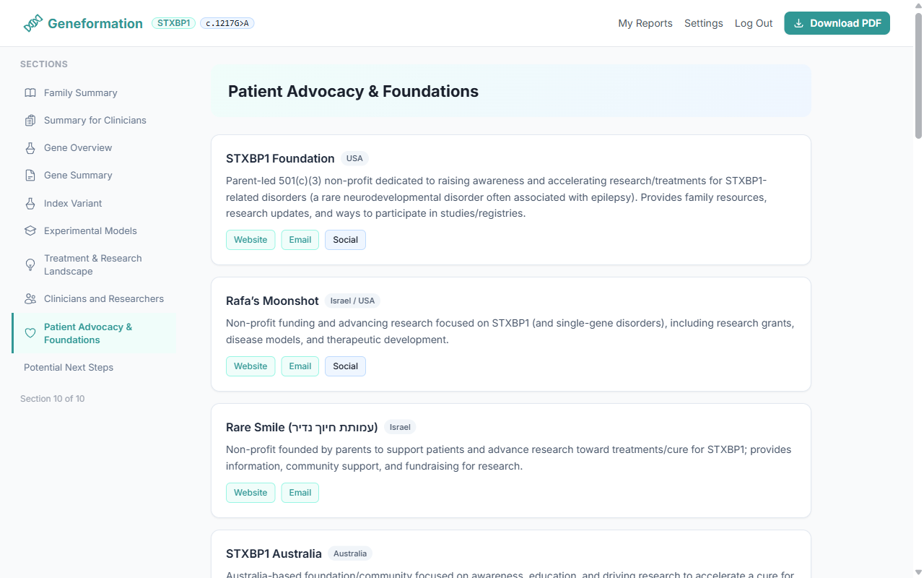Image resolution: width=924 pixels, height=578 pixels.
Task: Click the Geneformation DNA logo
Action: pos(32,22)
